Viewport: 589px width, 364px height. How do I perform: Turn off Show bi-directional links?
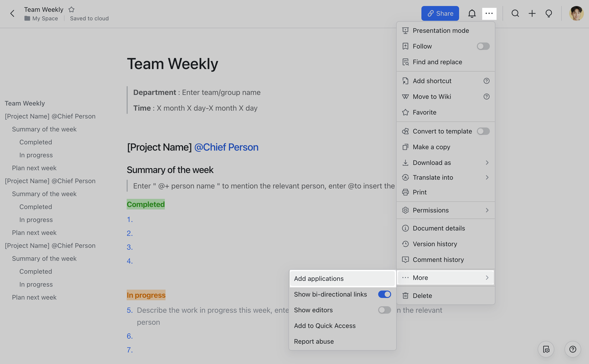tap(384, 294)
